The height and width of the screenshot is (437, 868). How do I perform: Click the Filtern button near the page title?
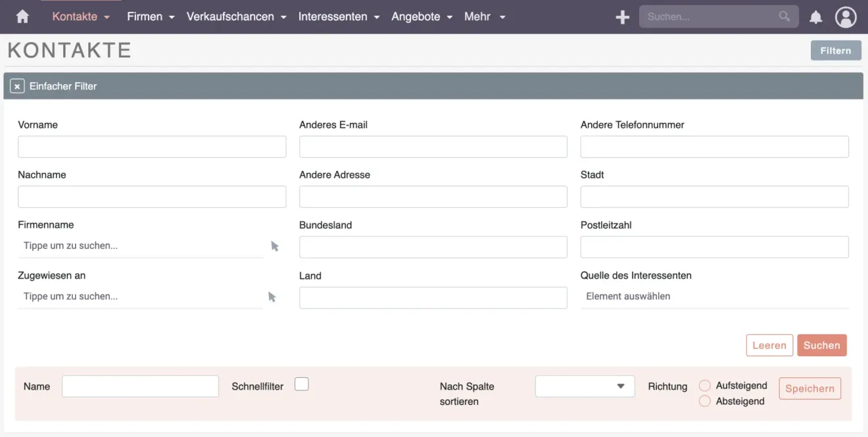click(835, 50)
